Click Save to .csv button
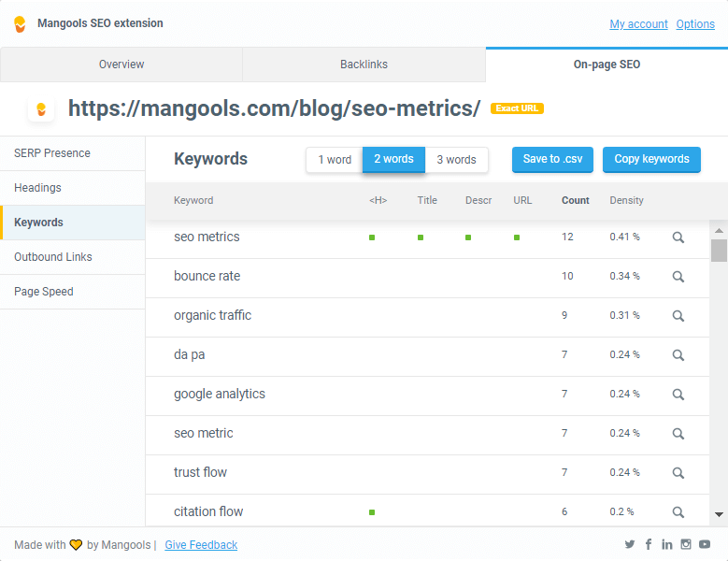This screenshot has width=728, height=561. click(x=552, y=159)
